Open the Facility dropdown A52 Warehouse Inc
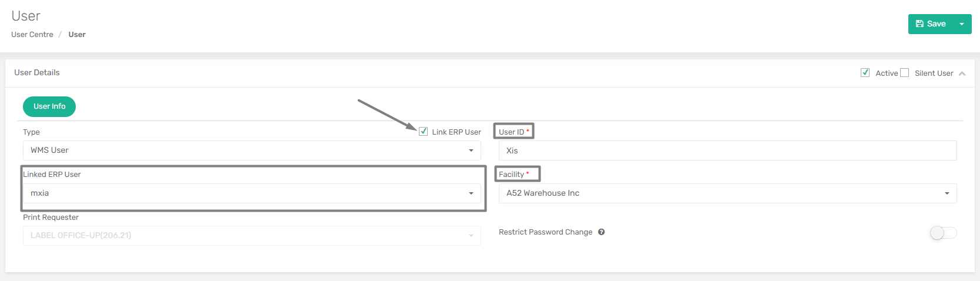Viewport: 980px width, 281px height. coord(727,193)
